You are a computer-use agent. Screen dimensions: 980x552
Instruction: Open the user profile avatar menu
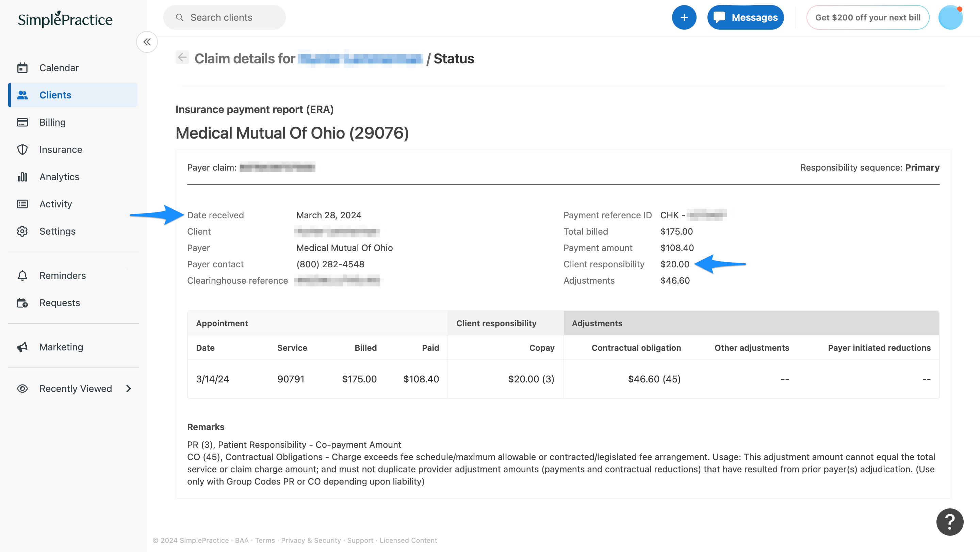(950, 17)
